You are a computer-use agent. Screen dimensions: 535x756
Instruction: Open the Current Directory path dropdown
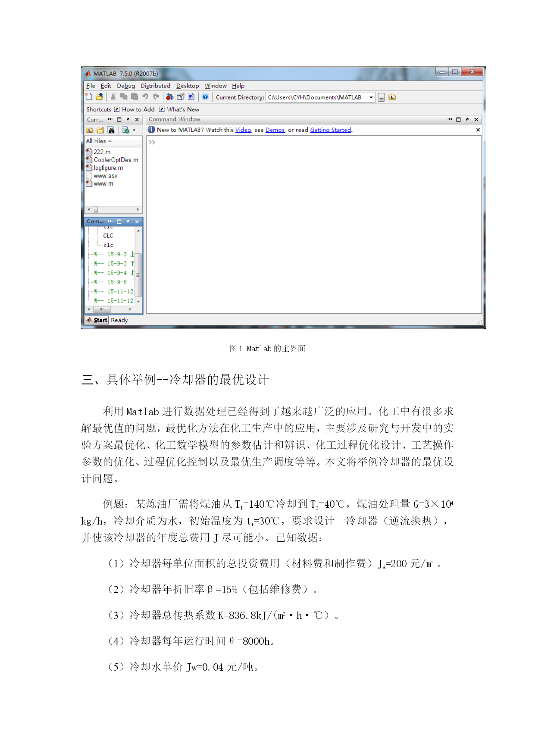(371, 97)
